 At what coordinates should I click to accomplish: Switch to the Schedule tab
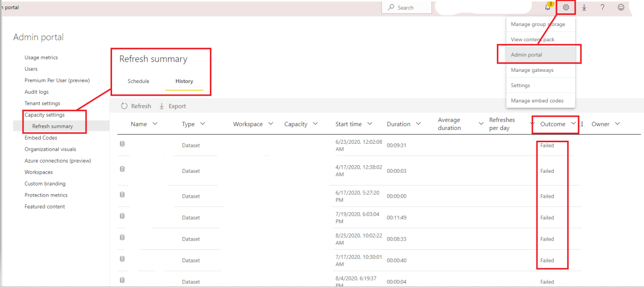pyautogui.click(x=138, y=81)
